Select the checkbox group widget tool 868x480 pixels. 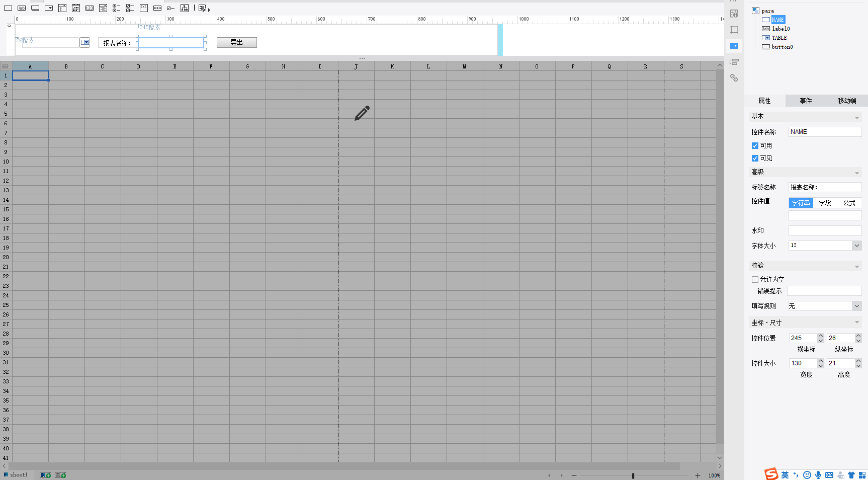130,8
